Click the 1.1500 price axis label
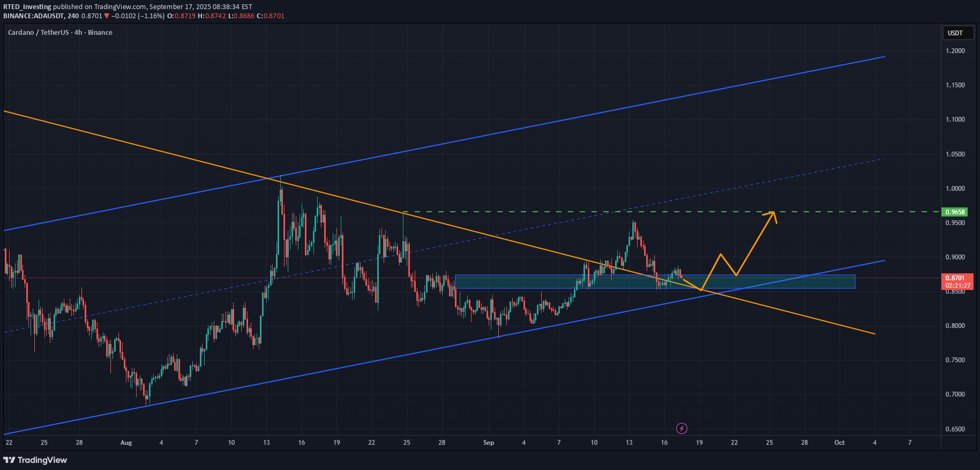The height and width of the screenshot is (470, 980). point(955,85)
